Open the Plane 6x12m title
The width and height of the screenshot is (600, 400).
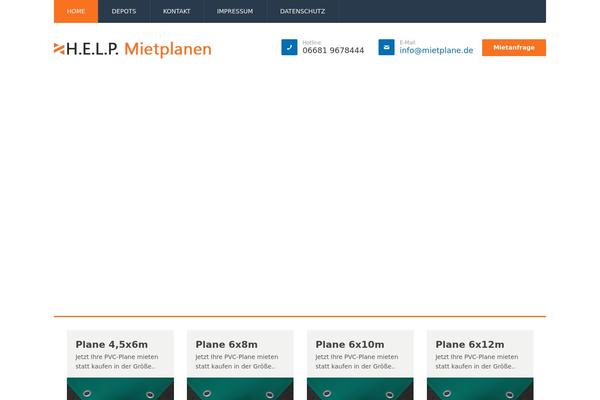(x=470, y=344)
